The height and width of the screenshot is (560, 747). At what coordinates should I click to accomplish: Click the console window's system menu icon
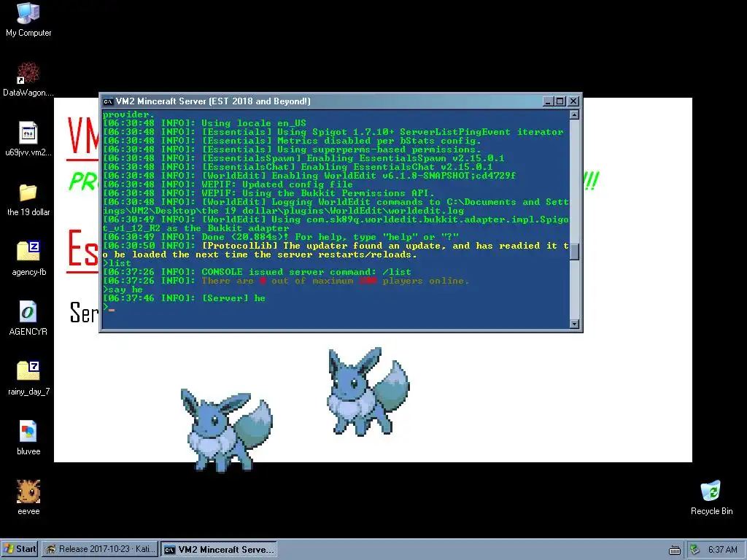click(108, 101)
